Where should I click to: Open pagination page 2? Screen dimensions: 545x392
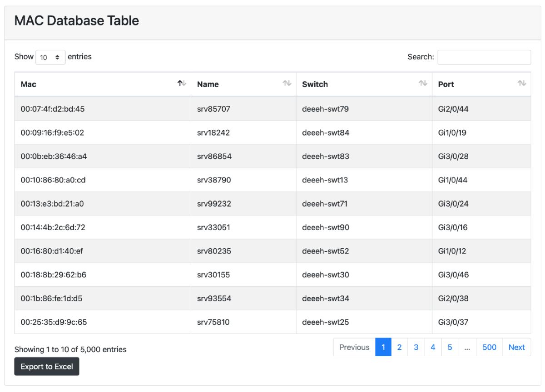point(400,347)
